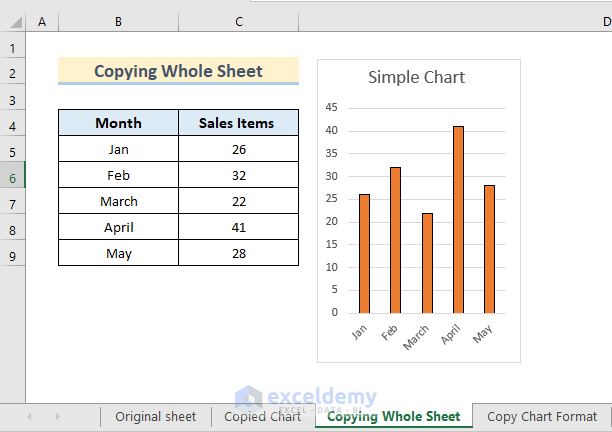Click the Copying Whole Sheet title cell
This screenshot has height=432, width=612.
click(178, 71)
